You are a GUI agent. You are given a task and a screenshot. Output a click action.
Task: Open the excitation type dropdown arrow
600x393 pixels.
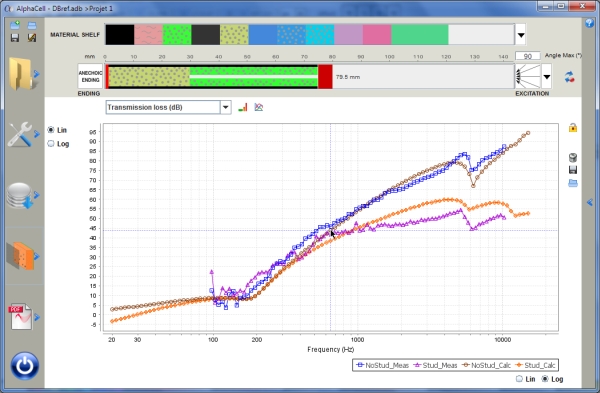pos(547,77)
